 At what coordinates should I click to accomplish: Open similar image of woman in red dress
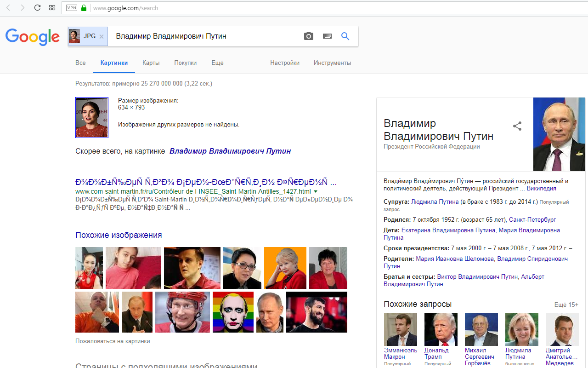click(x=89, y=268)
